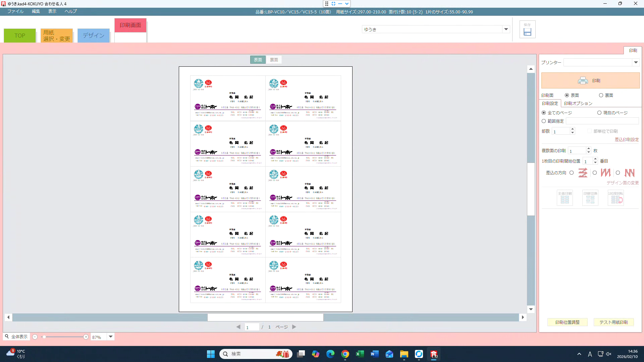This screenshot has width=644, height=362.
Task: Click the 印刷位置調整 button
Action: coord(567,322)
